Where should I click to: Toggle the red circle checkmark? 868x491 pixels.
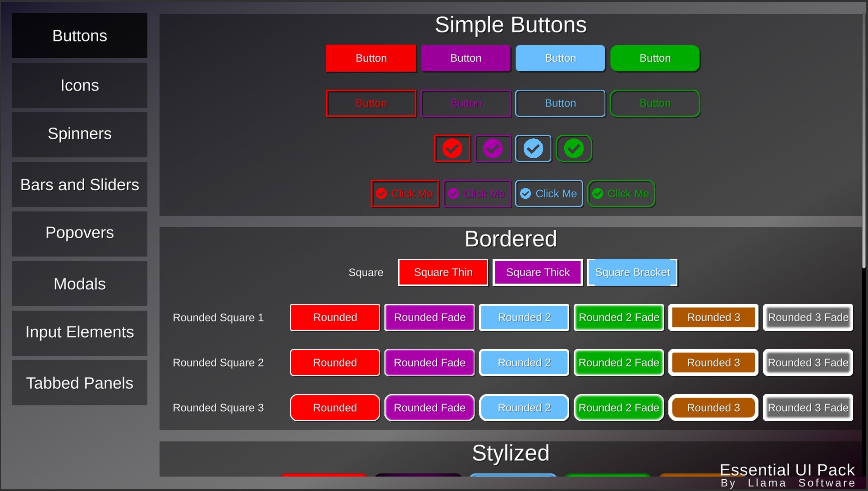(452, 148)
